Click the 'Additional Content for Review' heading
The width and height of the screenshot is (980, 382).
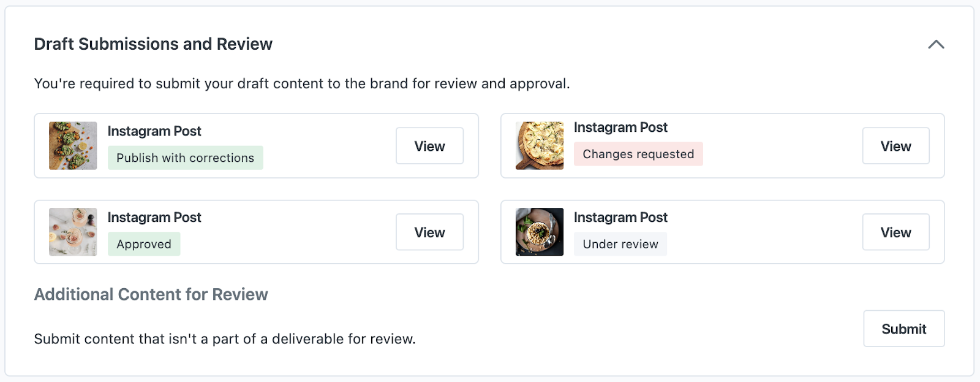pos(151,294)
